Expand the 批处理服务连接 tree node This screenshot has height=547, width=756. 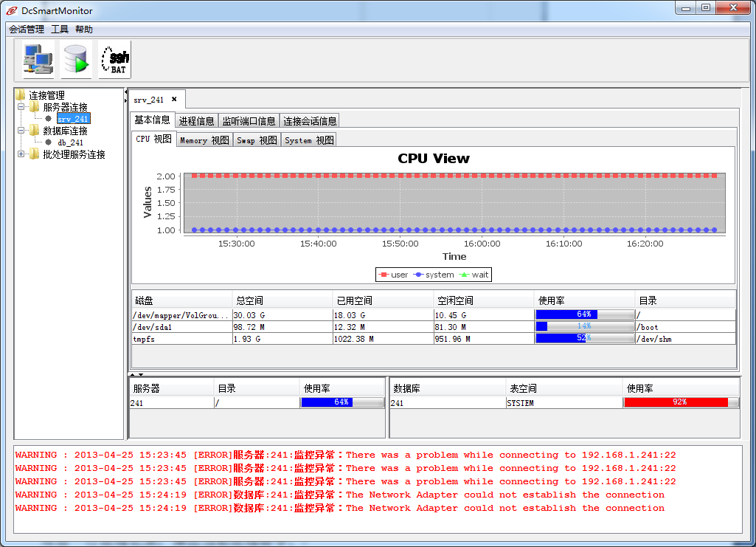click(21, 154)
